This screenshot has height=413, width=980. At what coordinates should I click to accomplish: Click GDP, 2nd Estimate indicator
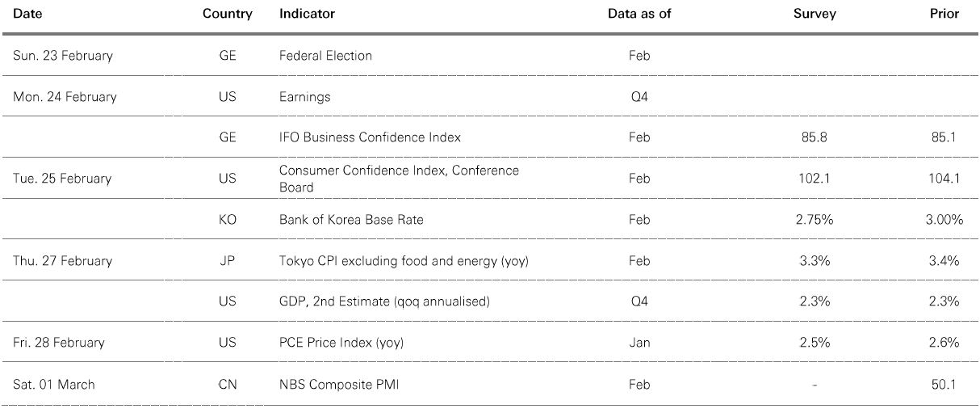tap(384, 301)
